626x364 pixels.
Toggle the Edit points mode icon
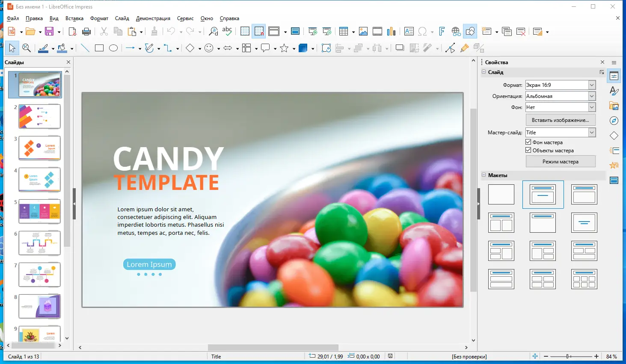pos(450,48)
